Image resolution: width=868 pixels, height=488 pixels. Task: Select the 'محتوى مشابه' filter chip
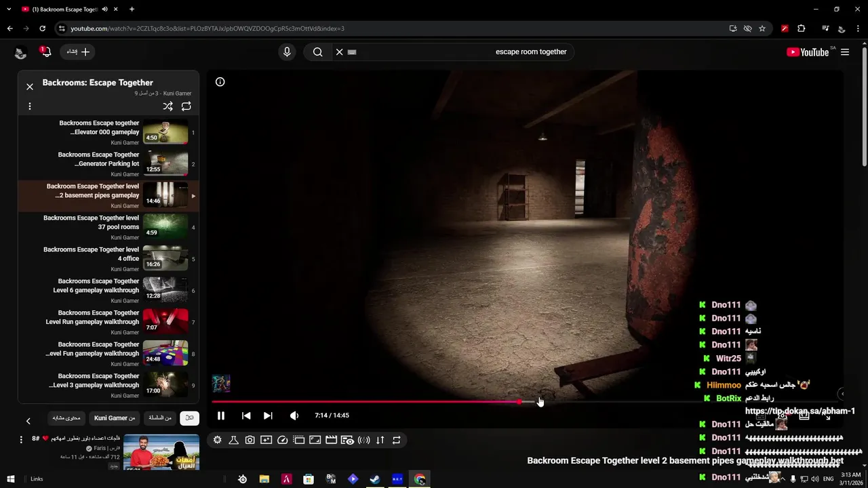pyautogui.click(x=66, y=418)
